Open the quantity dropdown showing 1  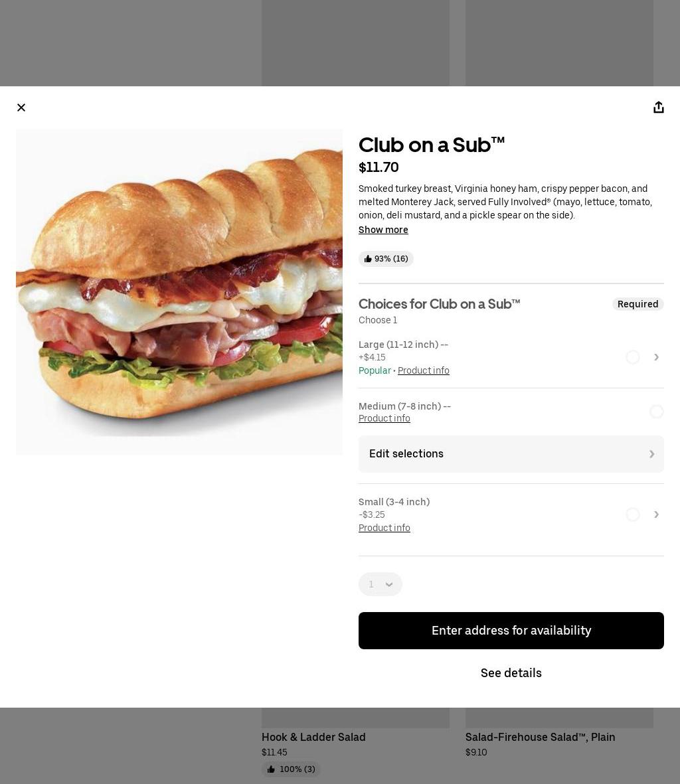point(381,584)
